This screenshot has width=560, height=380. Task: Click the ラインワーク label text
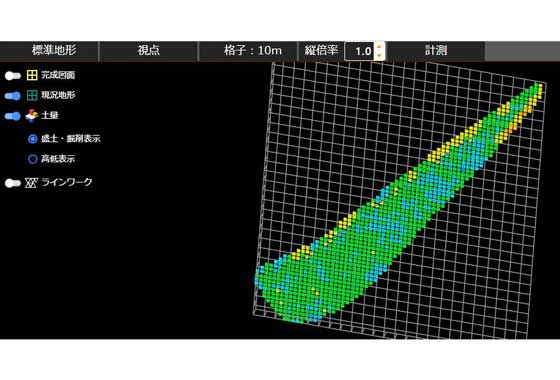pyautogui.click(x=67, y=182)
